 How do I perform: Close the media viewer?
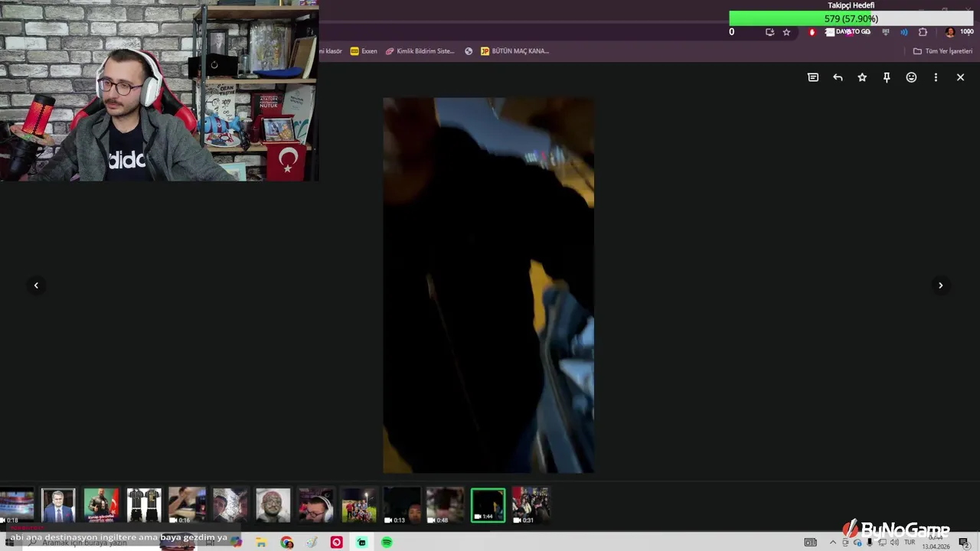960,77
